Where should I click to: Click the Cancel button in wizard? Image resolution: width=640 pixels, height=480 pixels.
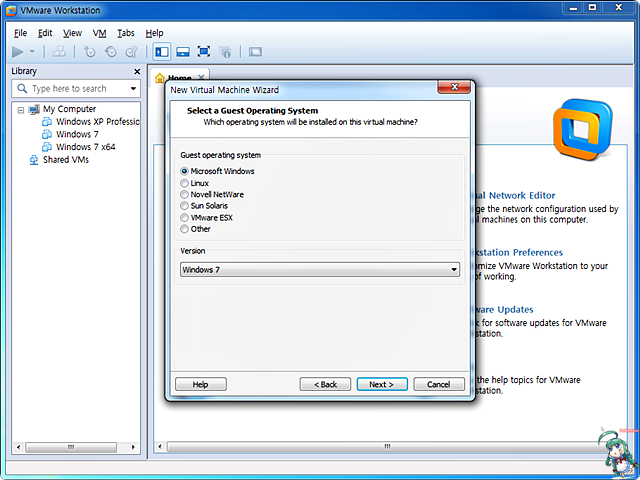[439, 384]
